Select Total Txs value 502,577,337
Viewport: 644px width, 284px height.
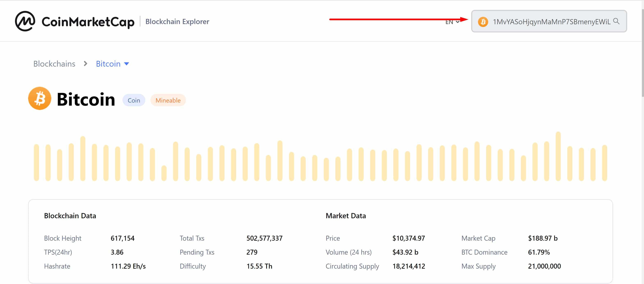click(264, 238)
